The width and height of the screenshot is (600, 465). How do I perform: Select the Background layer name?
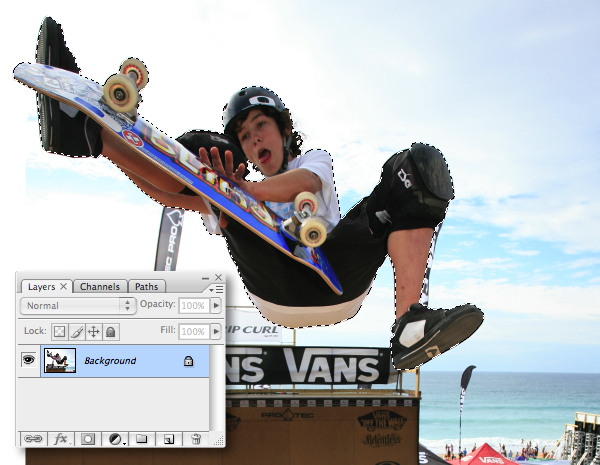(x=110, y=361)
